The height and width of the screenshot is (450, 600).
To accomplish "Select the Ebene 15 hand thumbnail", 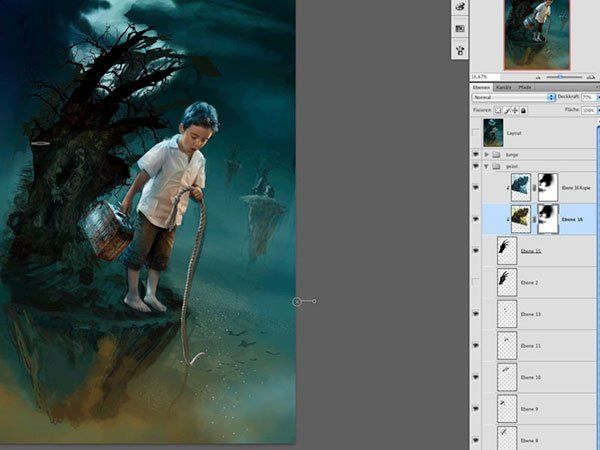I will pos(507,251).
